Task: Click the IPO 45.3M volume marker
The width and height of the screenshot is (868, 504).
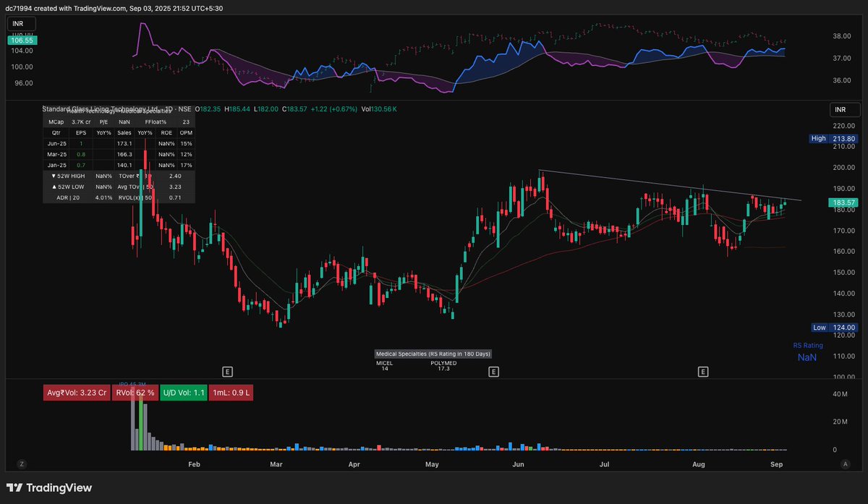Action: 132,383
